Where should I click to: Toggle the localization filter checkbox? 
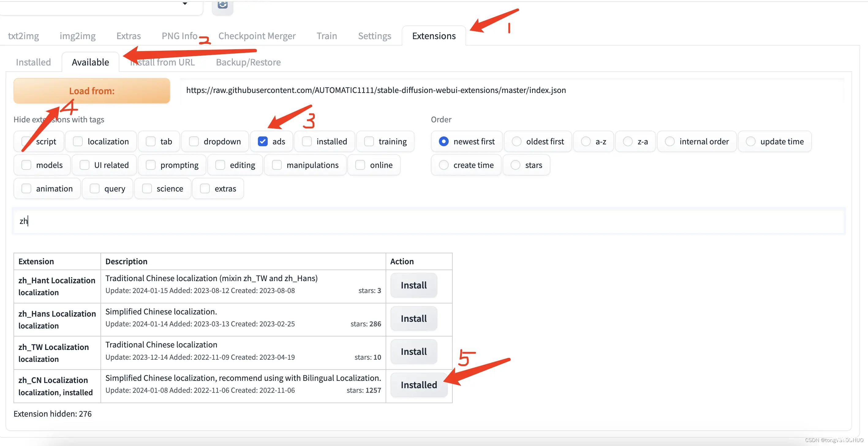tap(78, 141)
